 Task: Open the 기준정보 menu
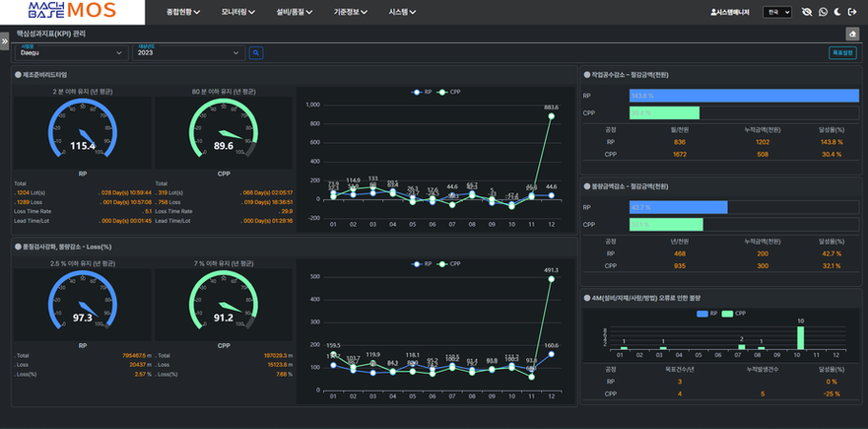click(351, 12)
